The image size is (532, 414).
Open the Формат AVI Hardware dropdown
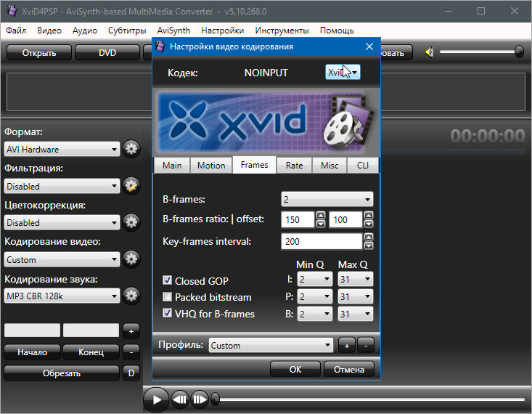(x=62, y=149)
